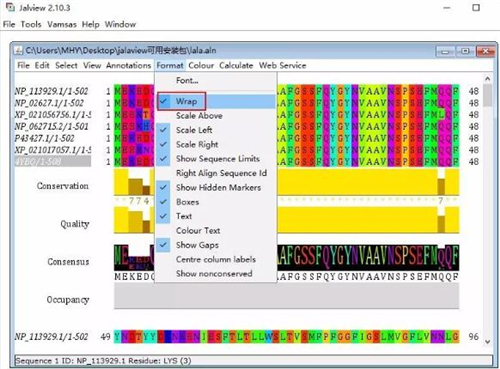This screenshot has height=369, width=500.
Task: Toggle Show Hidden Markers
Action: pyautogui.click(x=216, y=187)
